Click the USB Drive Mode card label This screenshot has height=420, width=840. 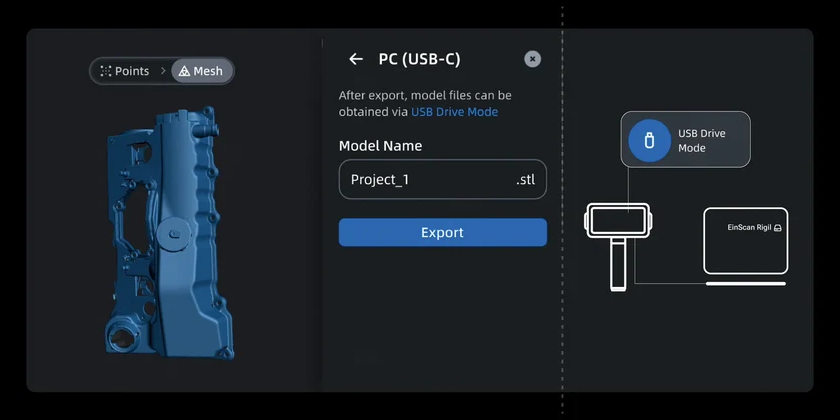pos(701,140)
